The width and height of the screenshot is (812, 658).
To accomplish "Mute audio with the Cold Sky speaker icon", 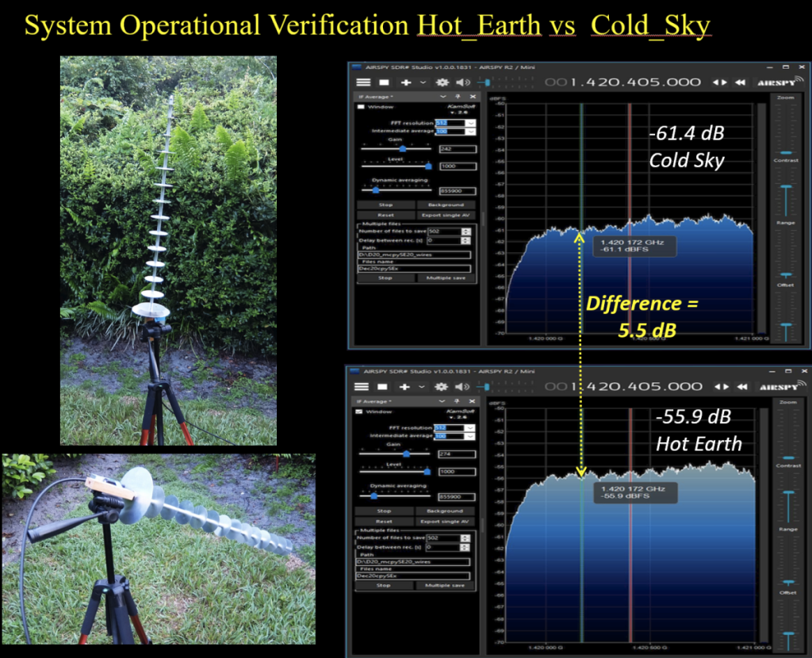I will [x=462, y=82].
